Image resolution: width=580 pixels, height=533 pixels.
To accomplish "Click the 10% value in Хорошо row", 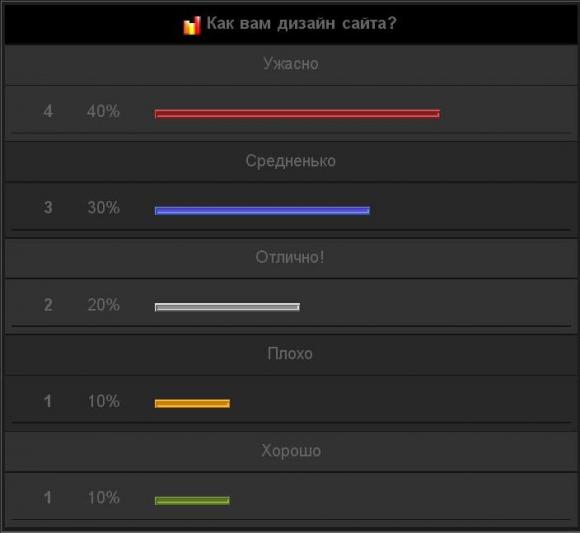I will click(x=104, y=497).
